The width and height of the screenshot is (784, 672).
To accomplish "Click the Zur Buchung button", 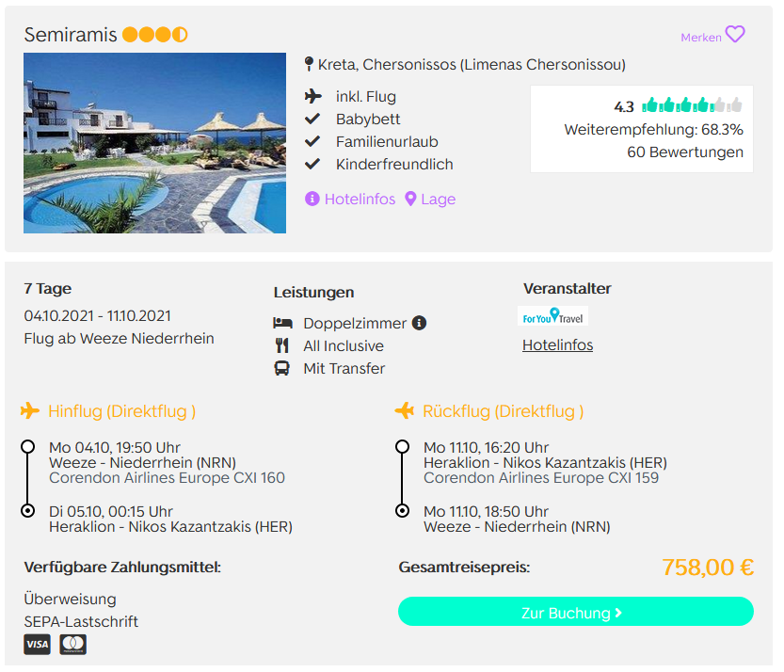I will 576,612.
